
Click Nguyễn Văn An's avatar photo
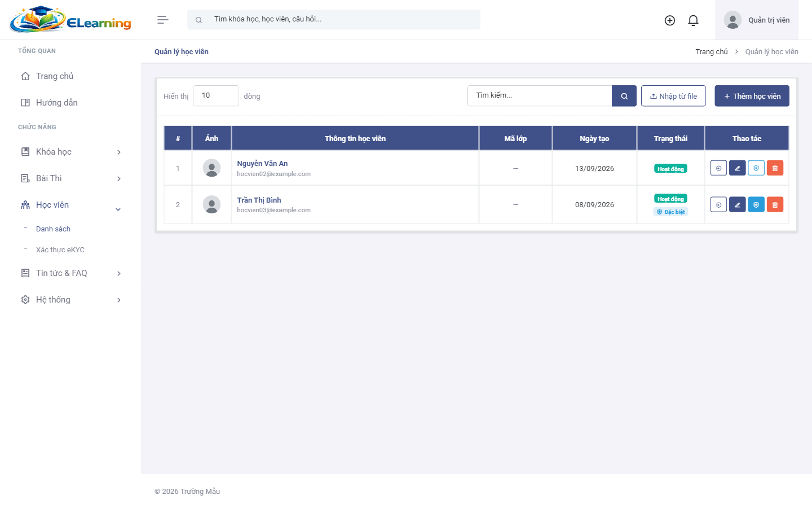click(x=211, y=168)
